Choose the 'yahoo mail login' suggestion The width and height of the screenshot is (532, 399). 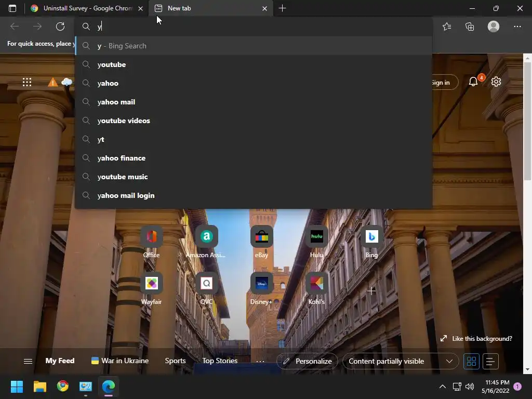click(254, 195)
